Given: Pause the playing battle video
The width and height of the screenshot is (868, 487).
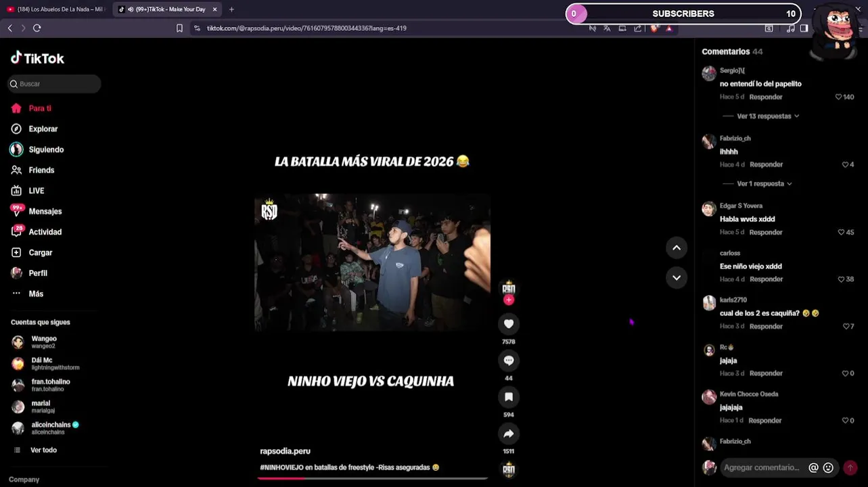Looking at the screenshot, I should (x=372, y=262).
